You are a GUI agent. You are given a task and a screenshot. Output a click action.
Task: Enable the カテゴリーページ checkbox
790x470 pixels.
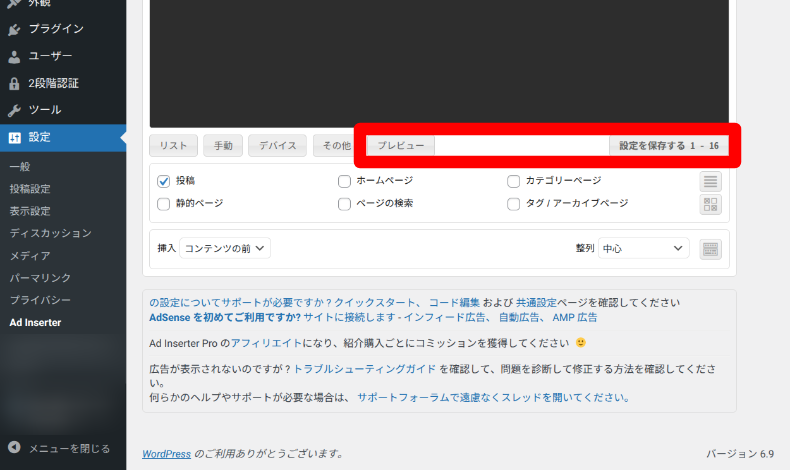(513, 181)
